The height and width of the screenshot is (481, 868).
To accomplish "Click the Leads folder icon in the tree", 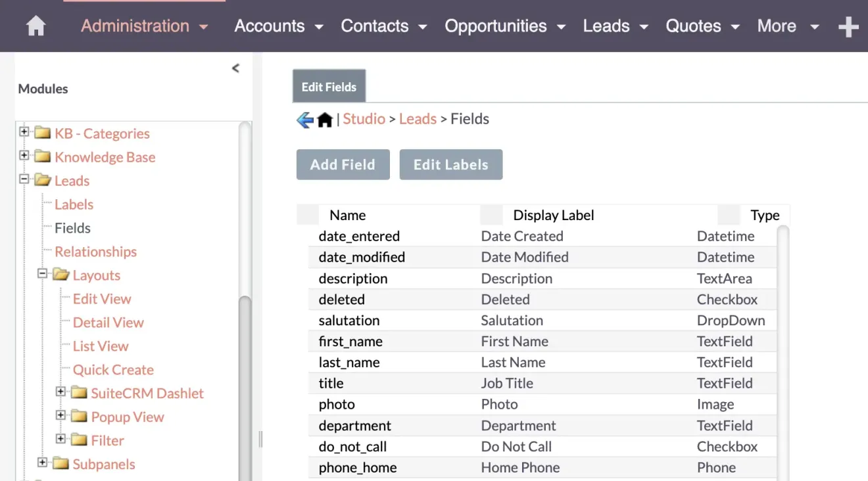I will (41, 181).
